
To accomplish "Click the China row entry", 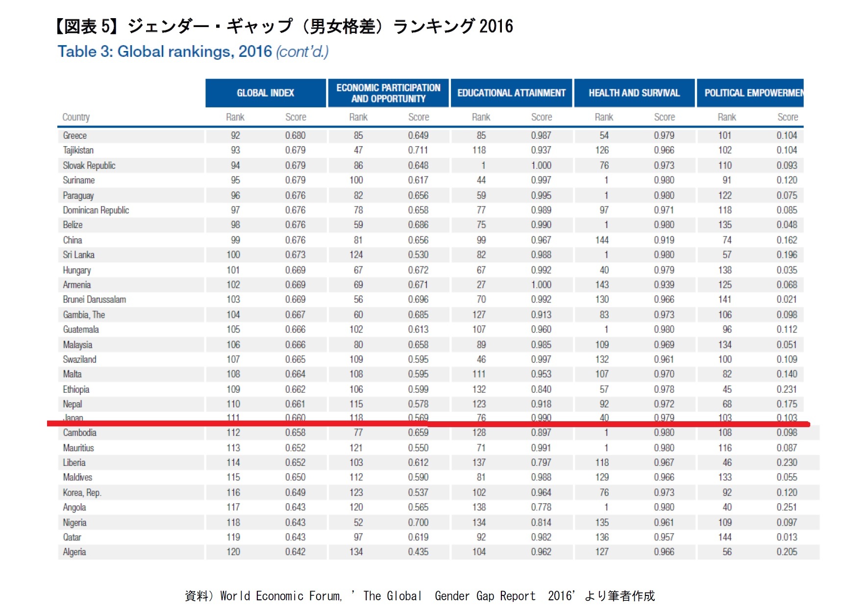I will tap(73, 240).
